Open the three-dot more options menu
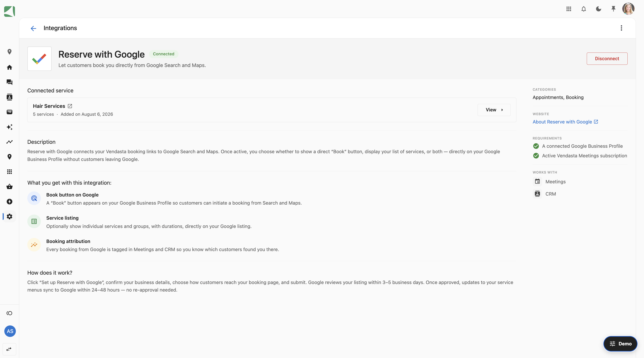644x358 pixels. 621,28
